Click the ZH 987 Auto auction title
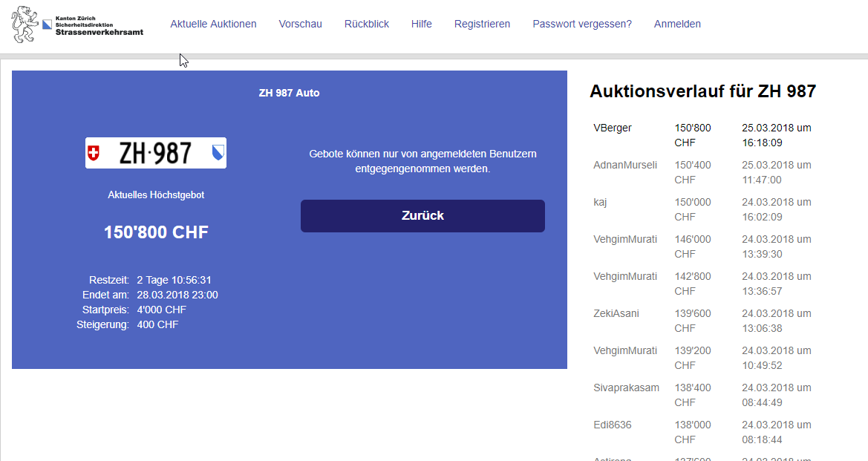This screenshot has width=868, height=461. [x=289, y=93]
